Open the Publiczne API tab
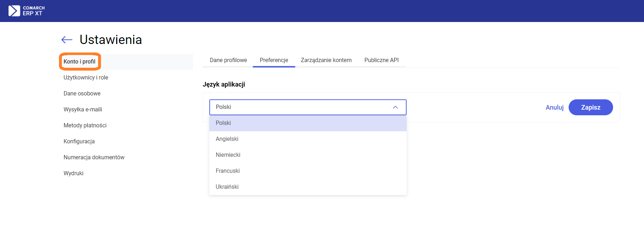This screenshot has width=644, height=232. pos(381,60)
